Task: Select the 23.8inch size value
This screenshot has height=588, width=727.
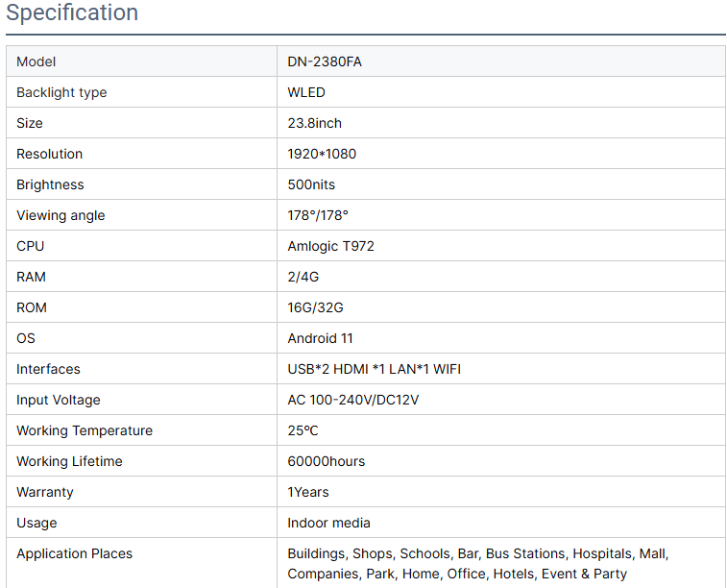Action: (314, 123)
